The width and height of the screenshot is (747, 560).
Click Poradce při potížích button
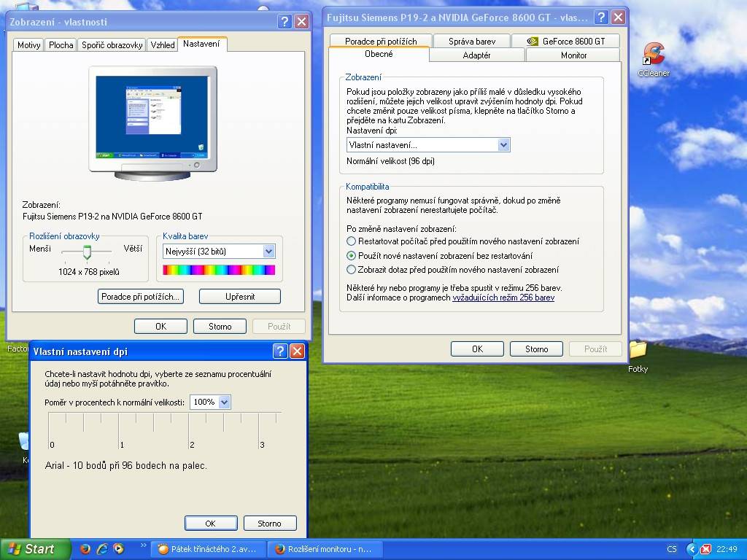click(x=141, y=296)
